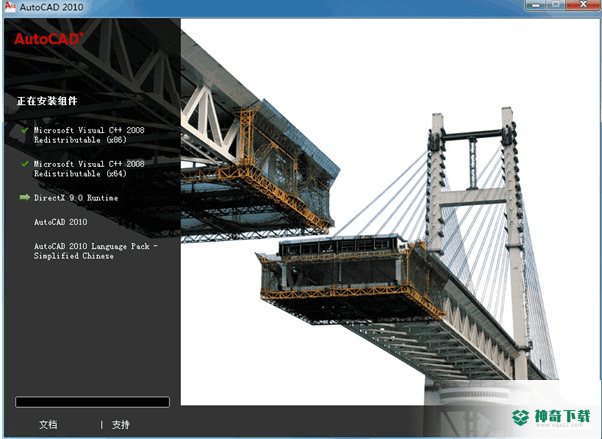Click the 正在安装组件 heading
Screen dimensions: 602x439
47,101
